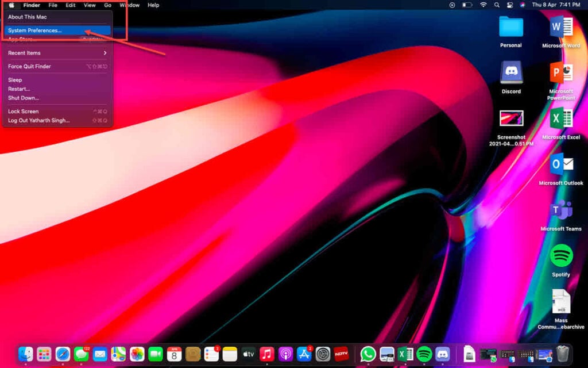Select Microsoft PowerPoint desktop icon
This screenshot has width=588, height=368.
click(x=561, y=73)
